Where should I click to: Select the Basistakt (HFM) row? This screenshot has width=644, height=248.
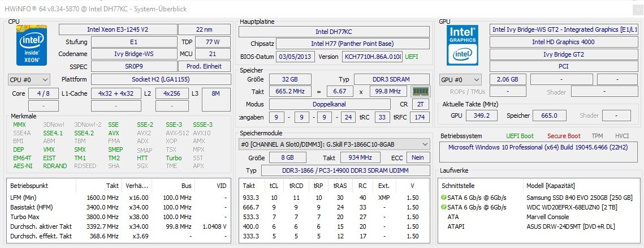tap(119, 207)
